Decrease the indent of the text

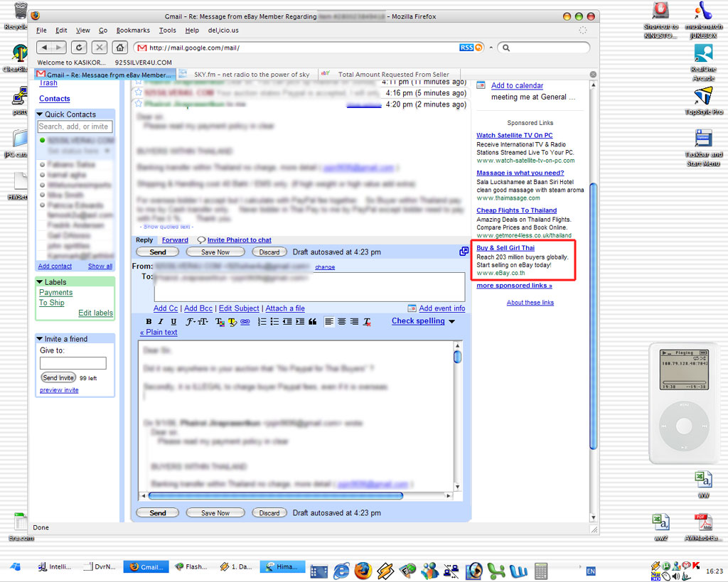click(287, 322)
